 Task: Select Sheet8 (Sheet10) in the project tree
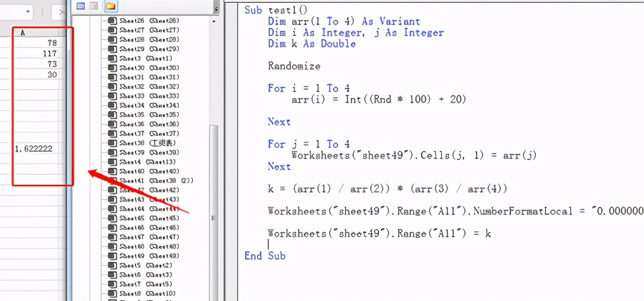[142, 293]
